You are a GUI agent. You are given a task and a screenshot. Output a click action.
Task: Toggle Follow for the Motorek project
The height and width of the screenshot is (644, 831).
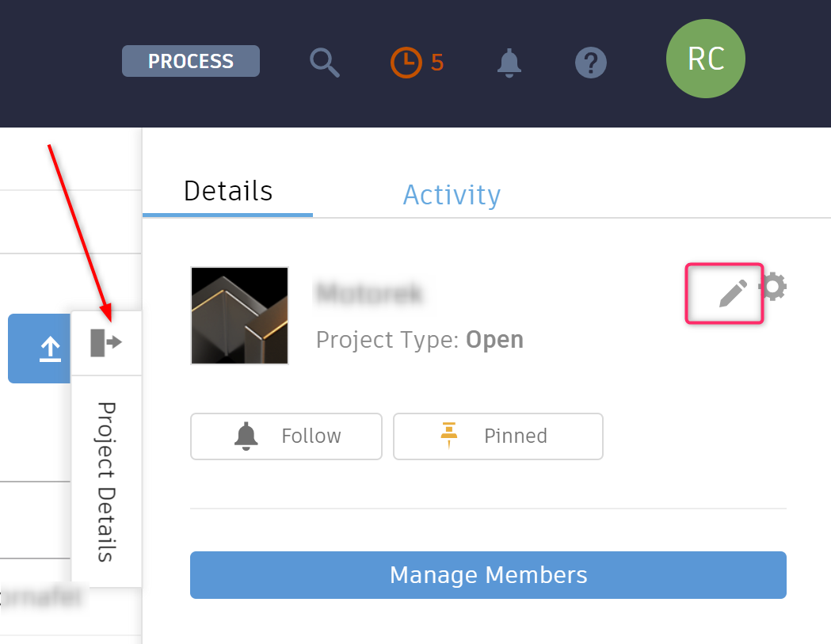[286, 436]
